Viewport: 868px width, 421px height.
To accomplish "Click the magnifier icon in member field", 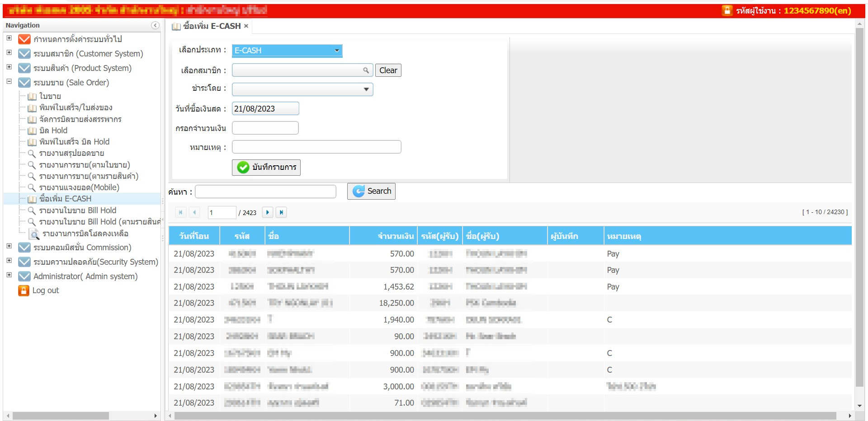I will [x=366, y=70].
